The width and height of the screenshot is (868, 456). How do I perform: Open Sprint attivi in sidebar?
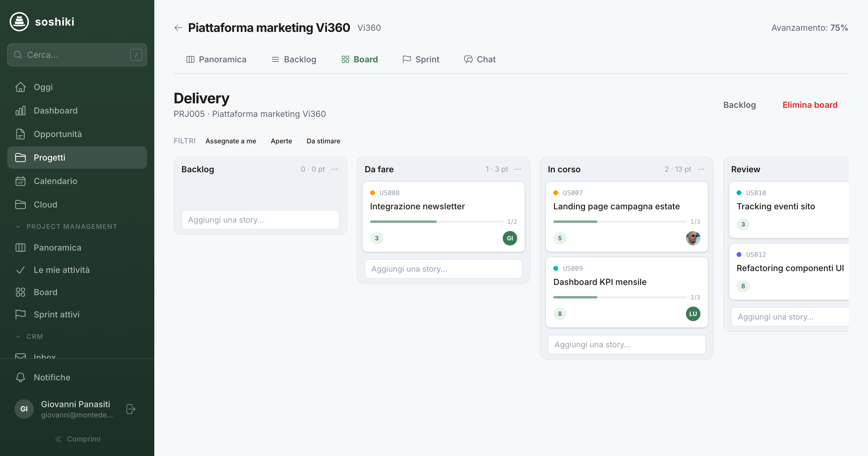point(77,314)
